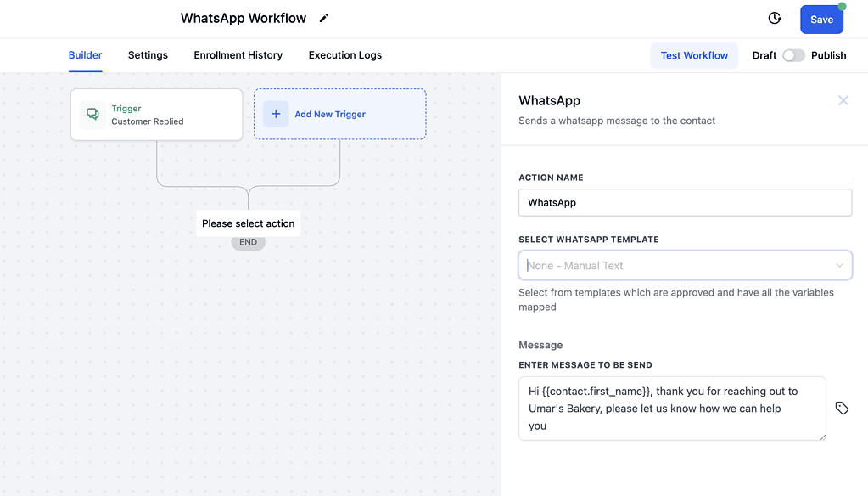Open the Execution Logs tab
This screenshot has height=496, width=868.
pos(344,55)
